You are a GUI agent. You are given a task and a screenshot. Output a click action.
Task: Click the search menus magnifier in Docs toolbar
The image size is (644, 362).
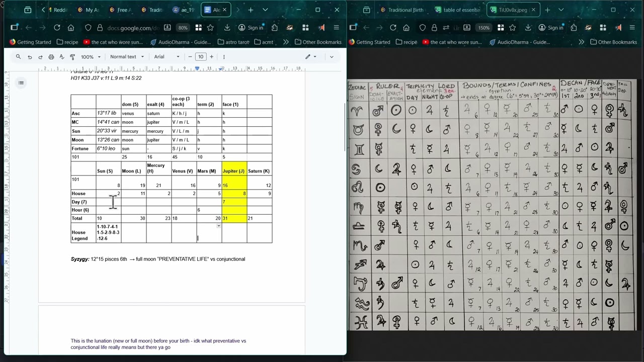point(18,57)
